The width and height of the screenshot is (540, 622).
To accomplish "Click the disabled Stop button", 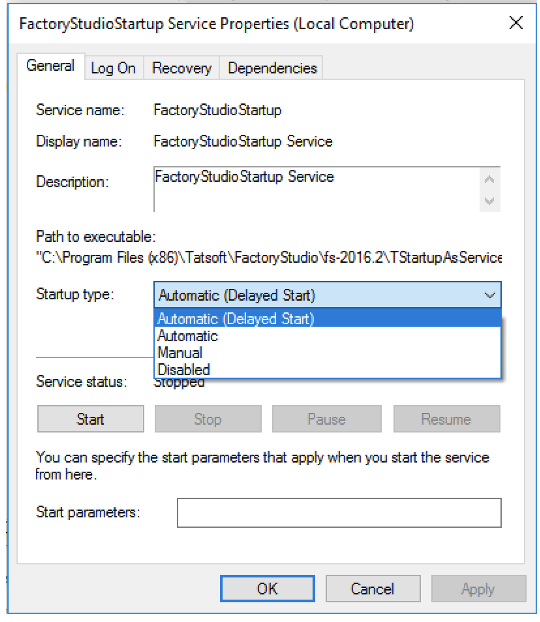I will click(x=208, y=419).
